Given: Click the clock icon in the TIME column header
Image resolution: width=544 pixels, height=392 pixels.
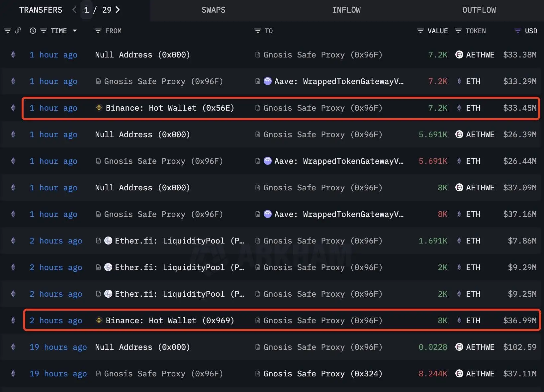Looking at the screenshot, I should click(33, 31).
